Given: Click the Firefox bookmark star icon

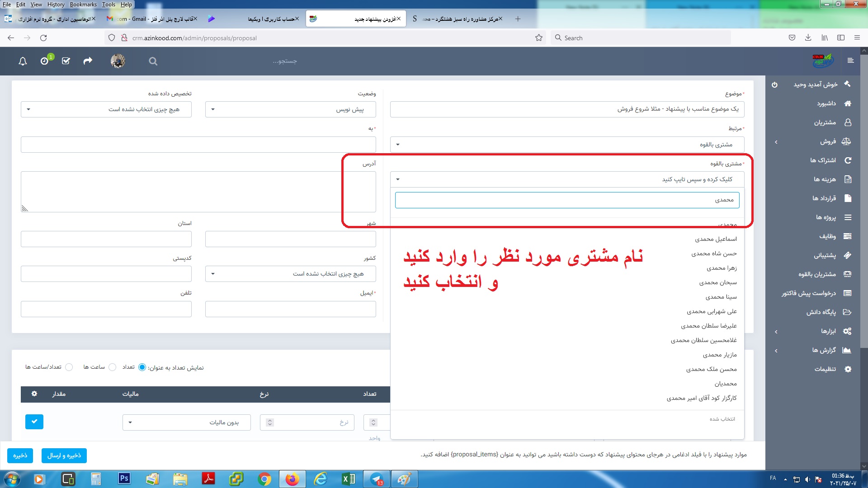Looking at the screenshot, I should point(539,38).
